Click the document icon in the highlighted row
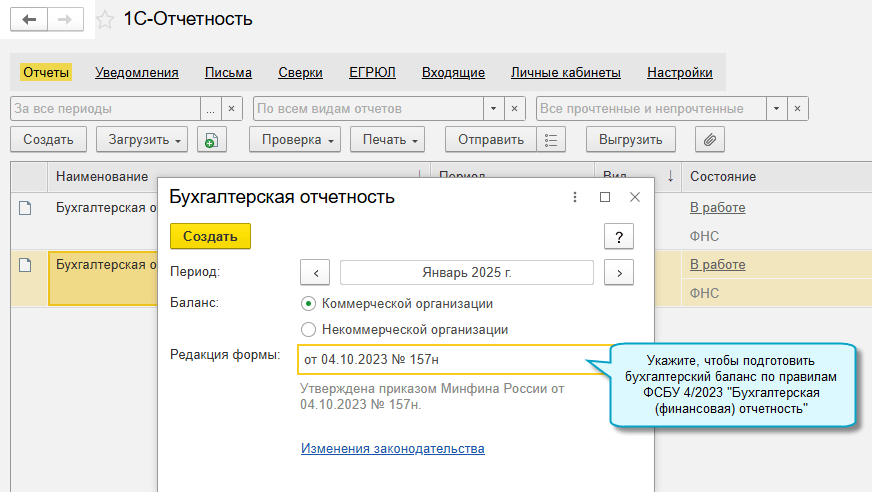The image size is (872, 492). coord(25,265)
